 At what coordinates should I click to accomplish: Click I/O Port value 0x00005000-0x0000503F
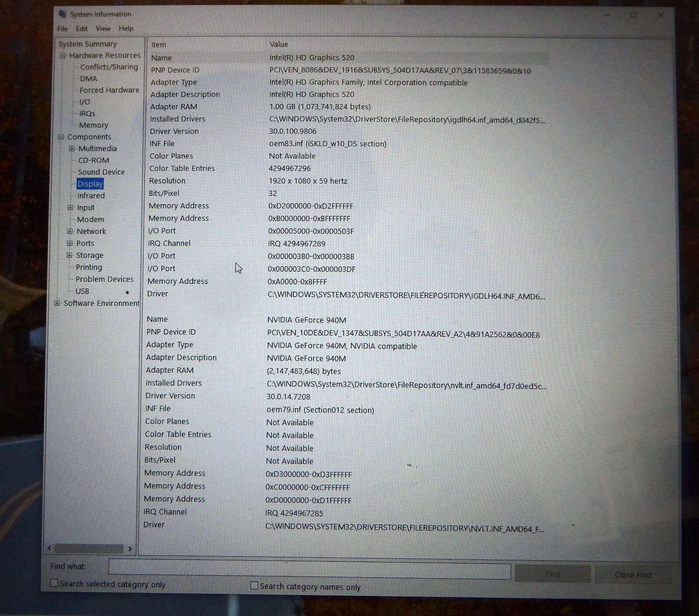pos(311,231)
